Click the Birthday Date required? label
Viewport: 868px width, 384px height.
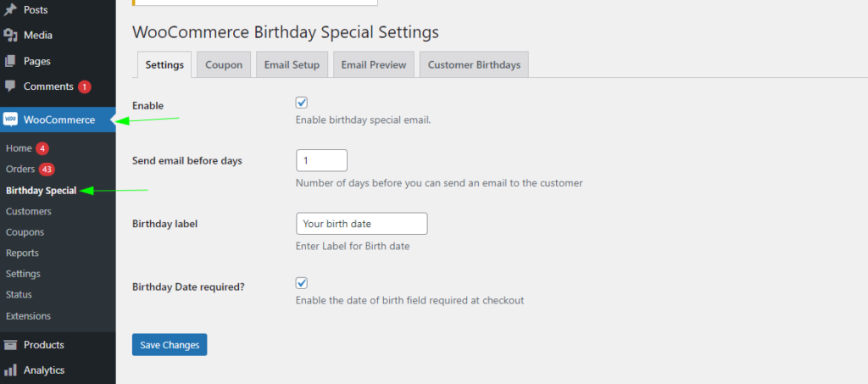pos(188,287)
